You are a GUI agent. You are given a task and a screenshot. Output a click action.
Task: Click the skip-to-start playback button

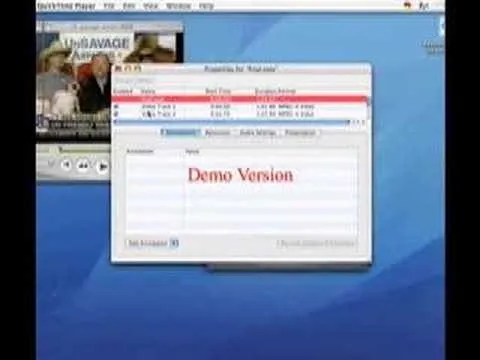pyautogui.click(x=67, y=164)
